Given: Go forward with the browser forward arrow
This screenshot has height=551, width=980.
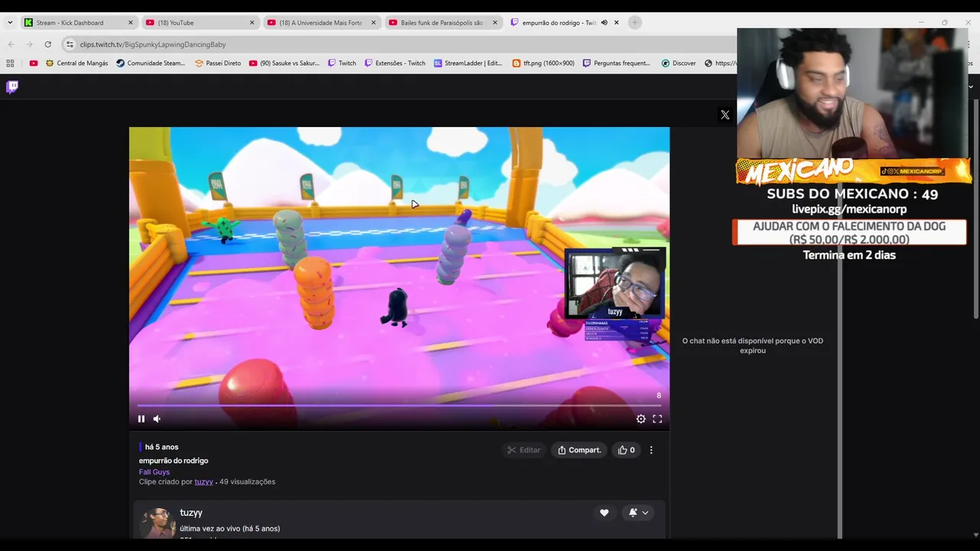Looking at the screenshot, I should [x=30, y=44].
